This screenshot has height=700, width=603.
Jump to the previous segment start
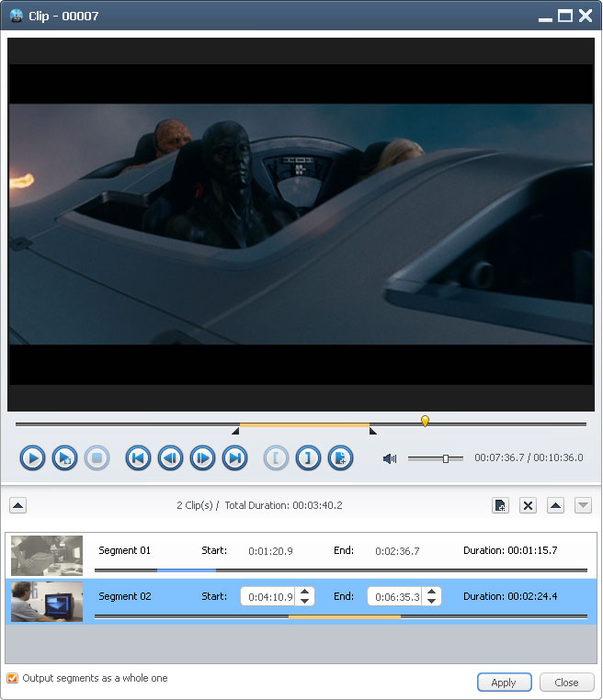[138, 458]
